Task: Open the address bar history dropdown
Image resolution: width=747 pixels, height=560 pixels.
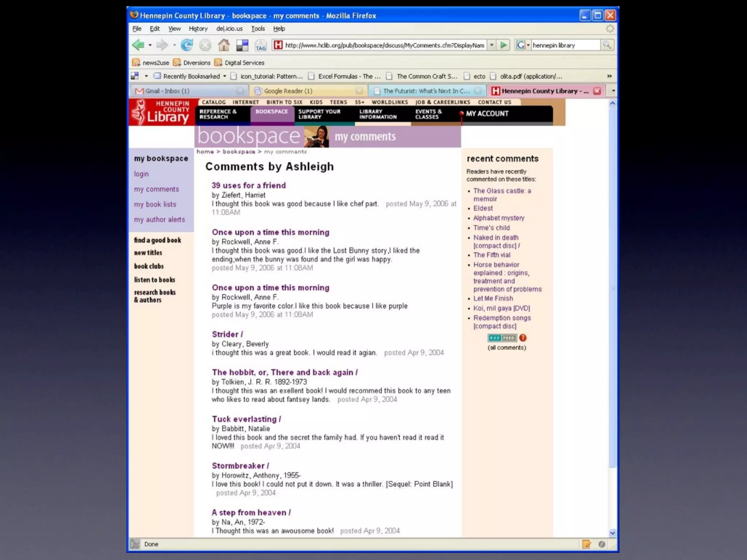Action: pos(492,45)
